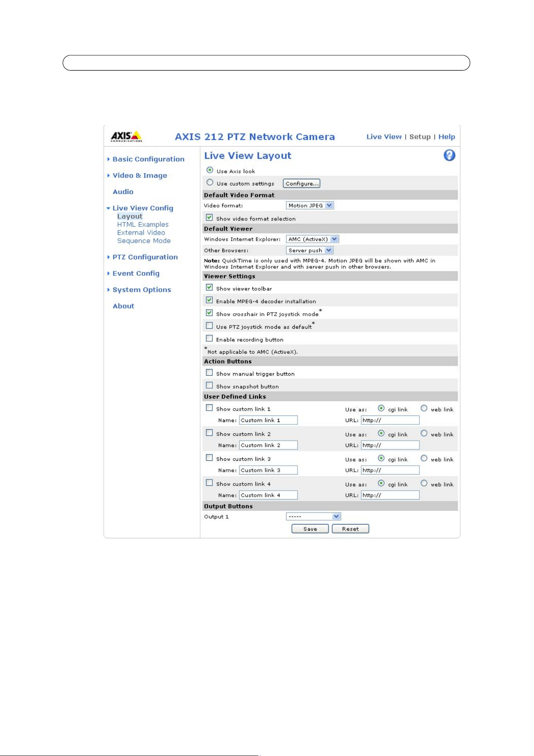Check Show custom link 4
The image size is (534, 756).
[209, 483]
